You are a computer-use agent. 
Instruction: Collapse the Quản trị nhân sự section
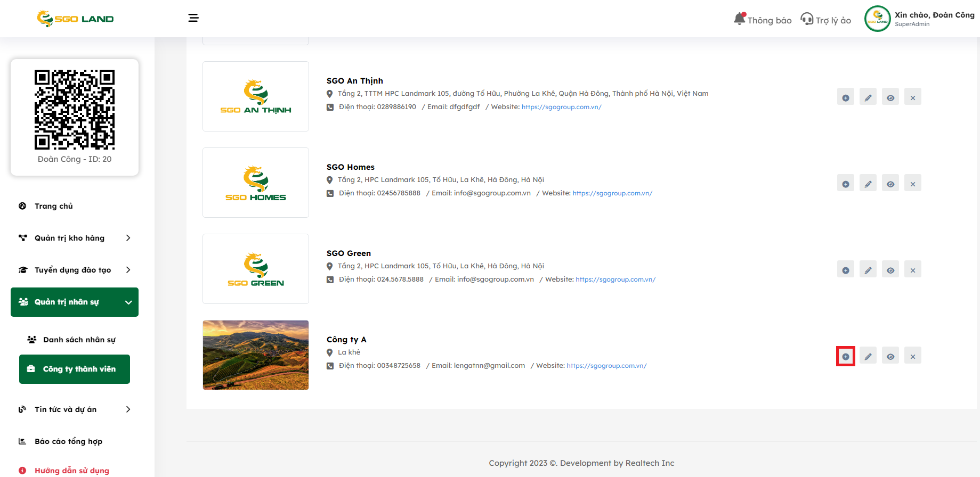click(x=75, y=302)
